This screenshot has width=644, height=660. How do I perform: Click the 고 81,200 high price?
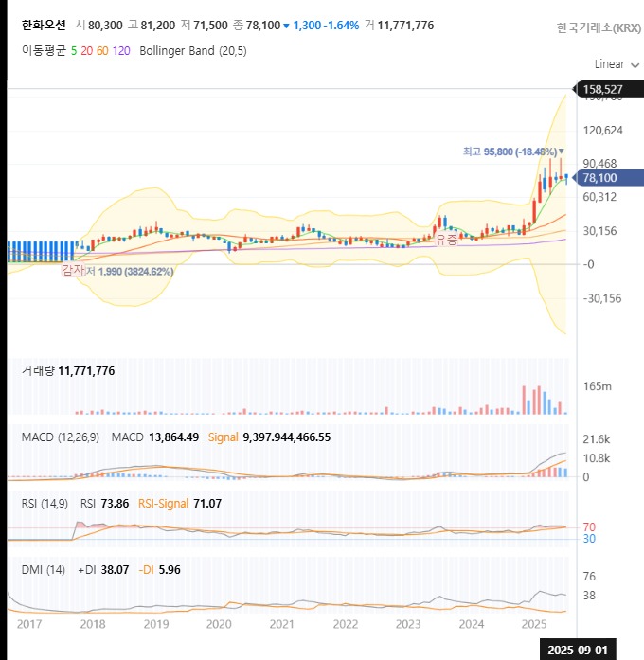click(152, 26)
